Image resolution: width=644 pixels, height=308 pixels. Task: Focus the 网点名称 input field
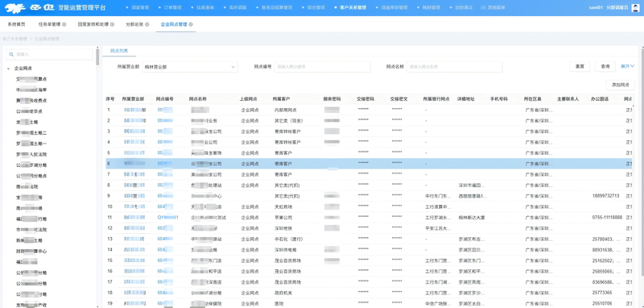point(454,67)
